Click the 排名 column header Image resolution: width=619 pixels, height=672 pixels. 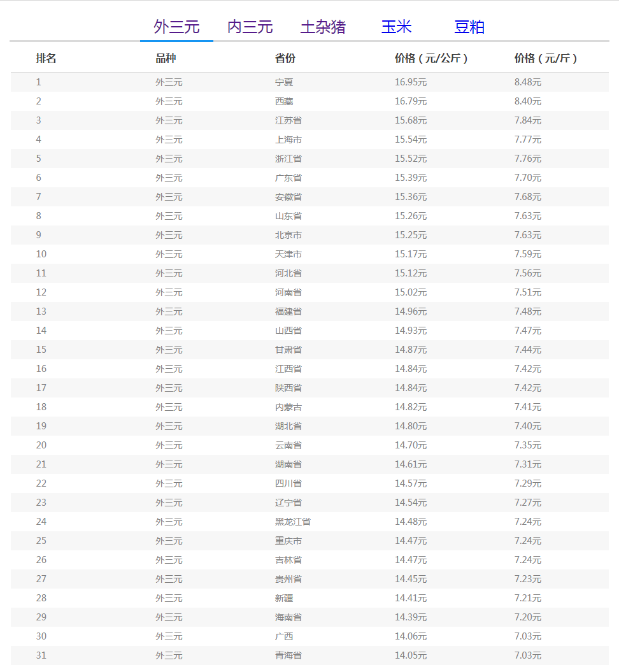point(46,59)
